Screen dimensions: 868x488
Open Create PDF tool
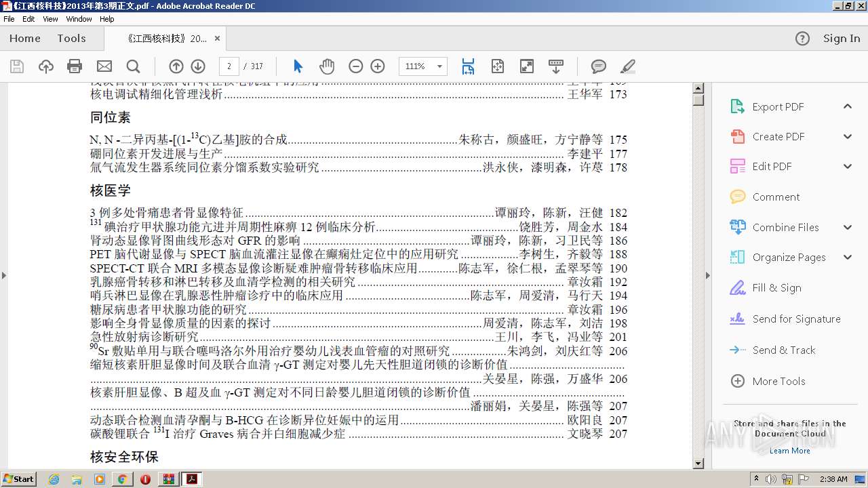tap(778, 136)
